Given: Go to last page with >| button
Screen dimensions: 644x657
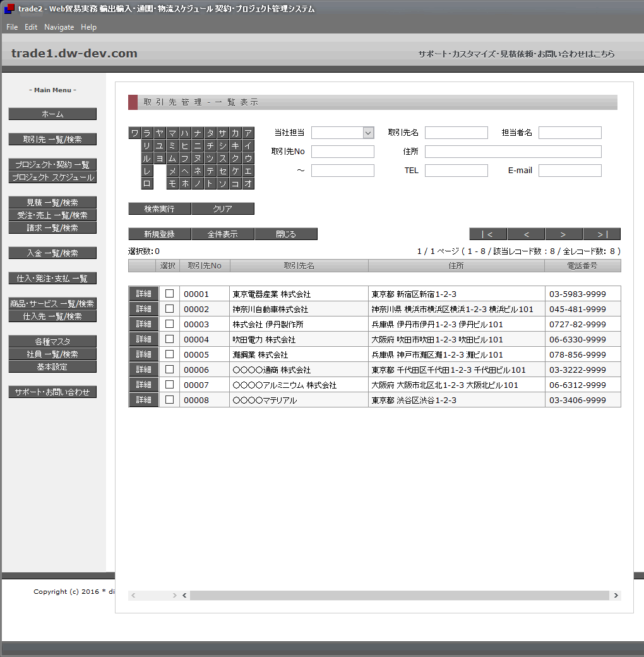Looking at the screenshot, I should [x=602, y=234].
